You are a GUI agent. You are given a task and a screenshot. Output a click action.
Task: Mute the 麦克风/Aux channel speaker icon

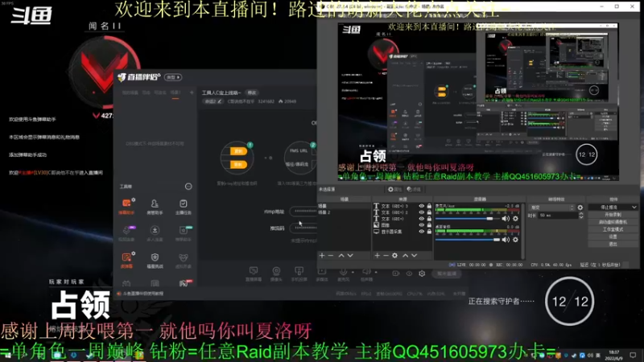pyautogui.click(x=506, y=219)
